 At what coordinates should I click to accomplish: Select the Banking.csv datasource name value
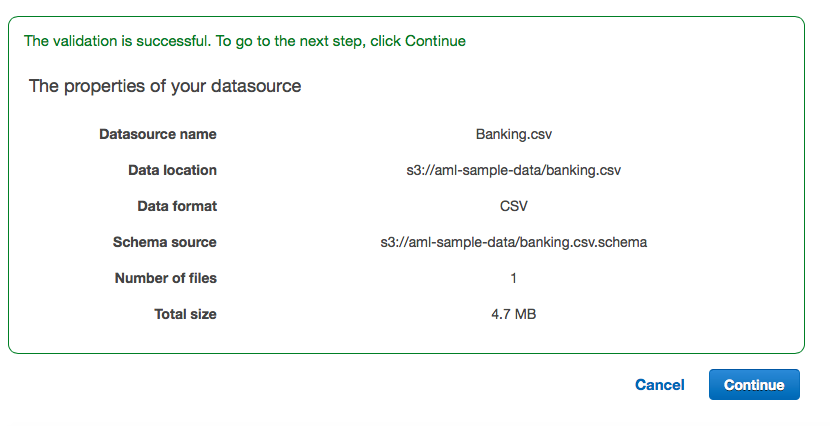[513, 134]
